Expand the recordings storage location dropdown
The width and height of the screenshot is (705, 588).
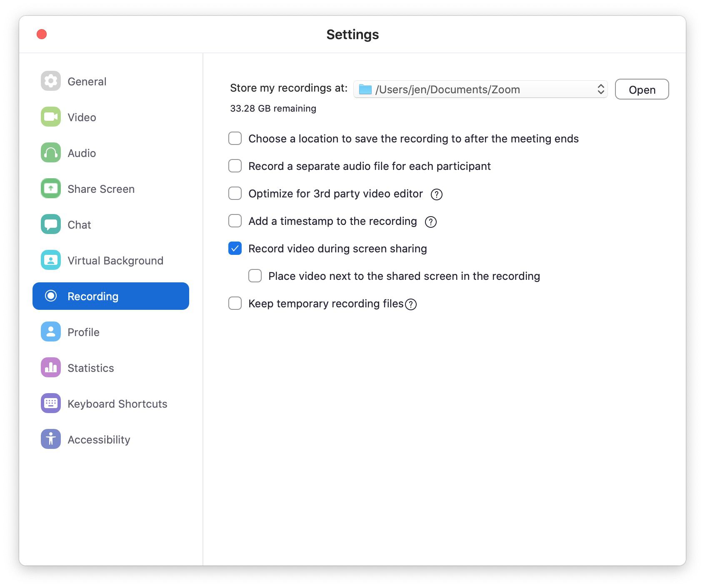pos(480,90)
